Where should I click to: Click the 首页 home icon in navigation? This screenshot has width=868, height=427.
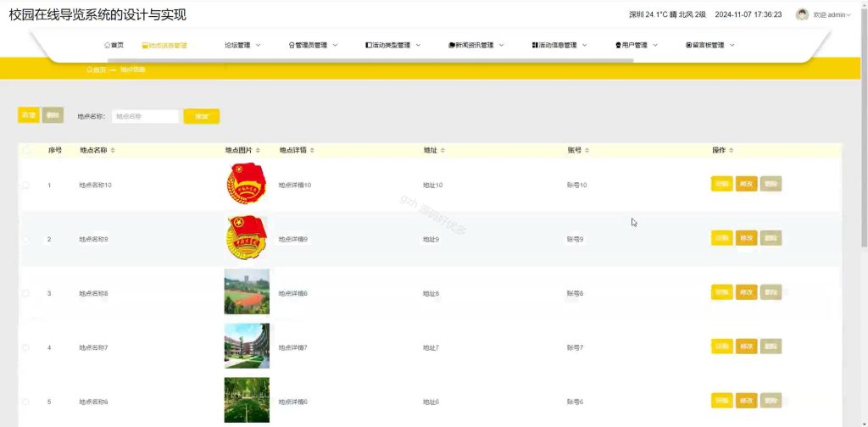[107, 46]
